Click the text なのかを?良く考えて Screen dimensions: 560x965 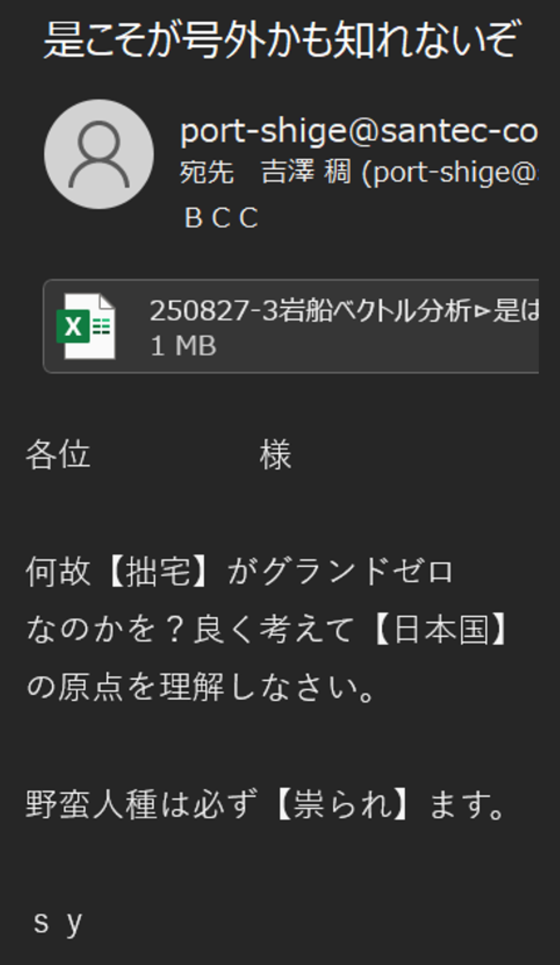point(191,629)
